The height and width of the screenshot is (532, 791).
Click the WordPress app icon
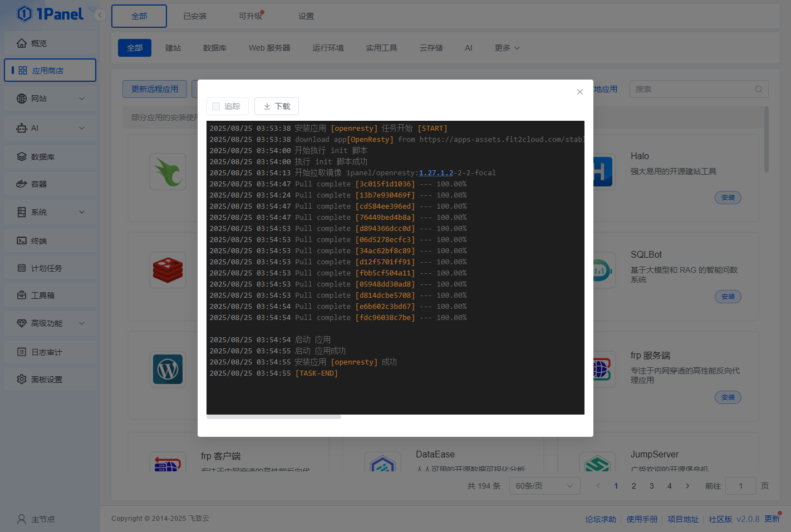(x=168, y=370)
